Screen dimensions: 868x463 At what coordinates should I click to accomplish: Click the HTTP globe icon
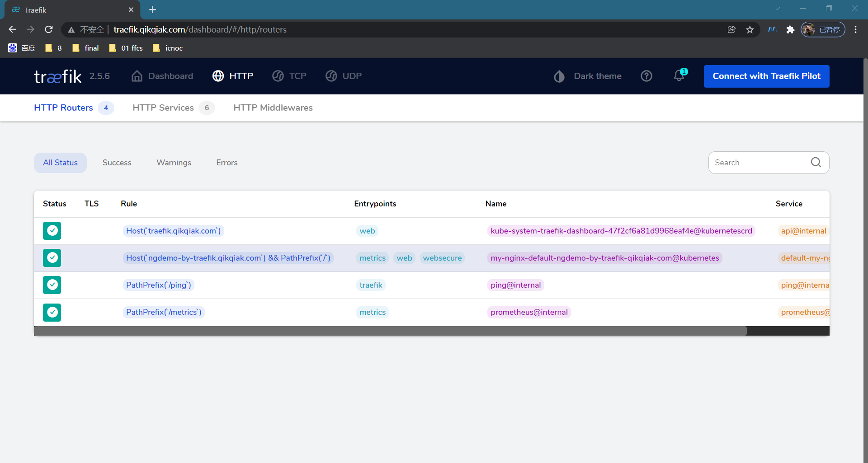click(218, 76)
